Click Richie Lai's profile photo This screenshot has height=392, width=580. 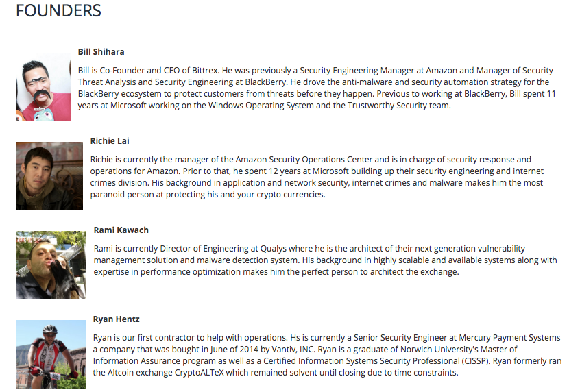click(49, 176)
